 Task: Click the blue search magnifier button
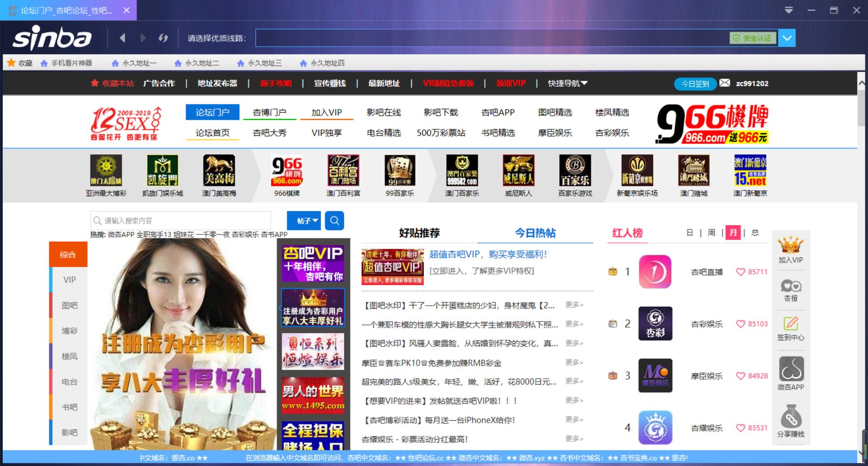coord(335,221)
